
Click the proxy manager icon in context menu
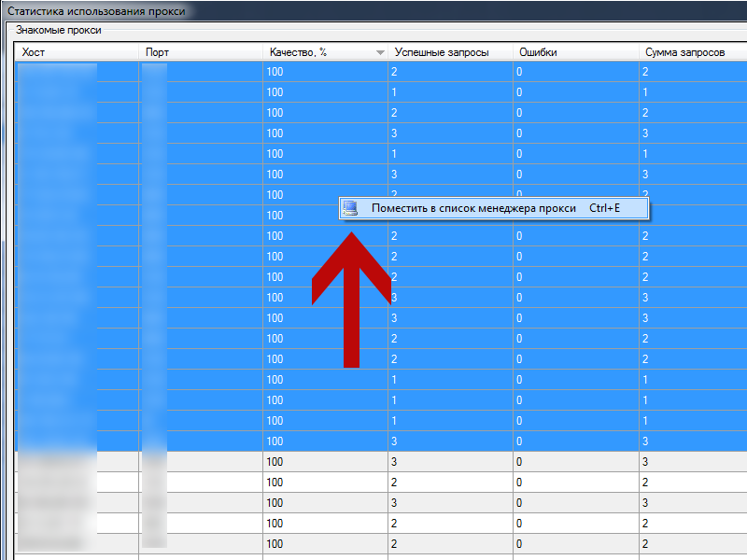coord(350,208)
